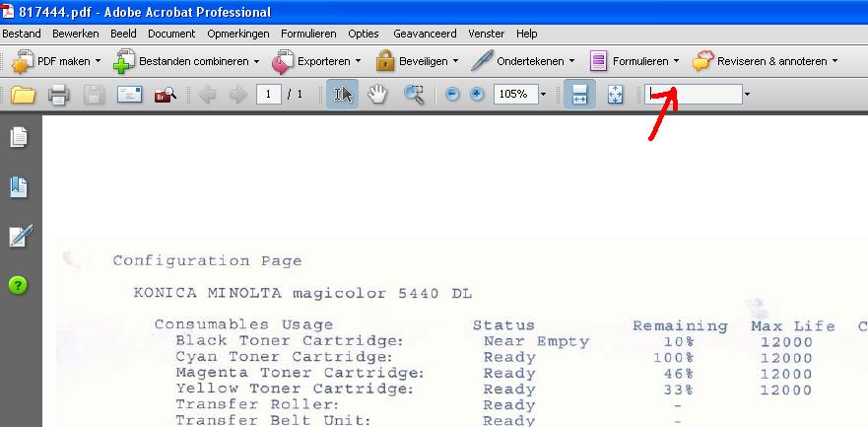Screen dimensions: 868x427
Task: Open the Beeld menu
Action: pyautogui.click(x=123, y=34)
